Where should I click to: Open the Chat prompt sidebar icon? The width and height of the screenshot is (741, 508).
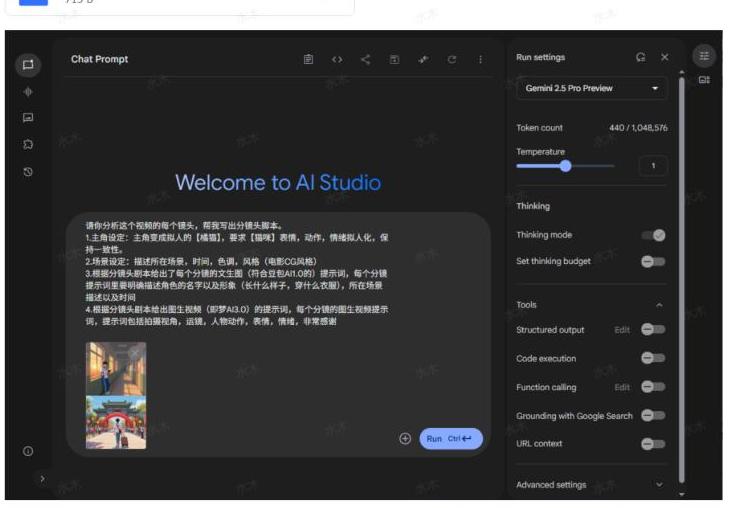tap(28, 65)
